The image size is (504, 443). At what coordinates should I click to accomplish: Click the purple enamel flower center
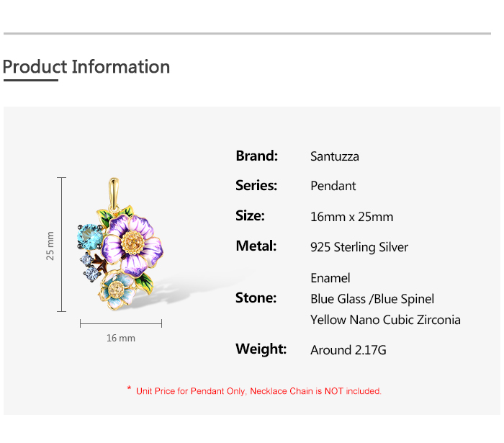(x=132, y=242)
